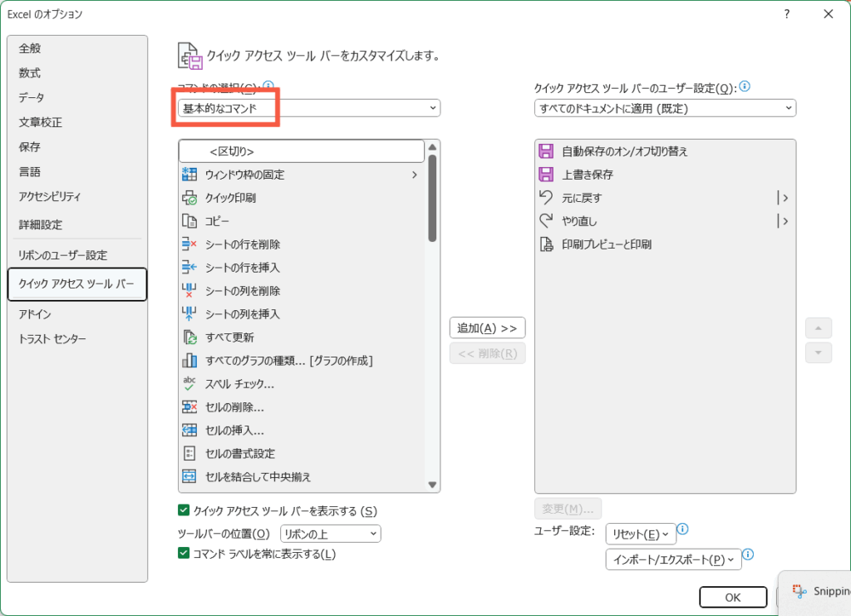
Task: Toggle コマンド ラベルを常に表示する checkbox
Action: (x=184, y=553)
